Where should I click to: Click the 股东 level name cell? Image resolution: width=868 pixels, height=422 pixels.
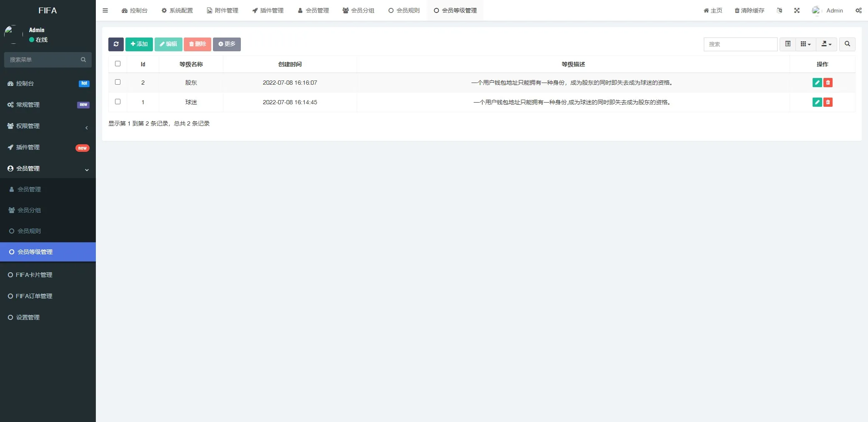191,83
